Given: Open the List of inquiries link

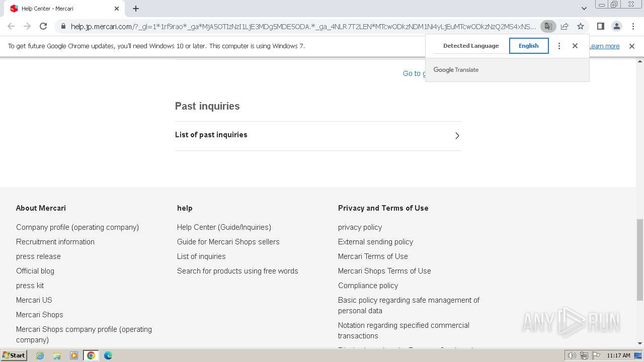Looking at the screenshot, I should (x=201, y=256).
